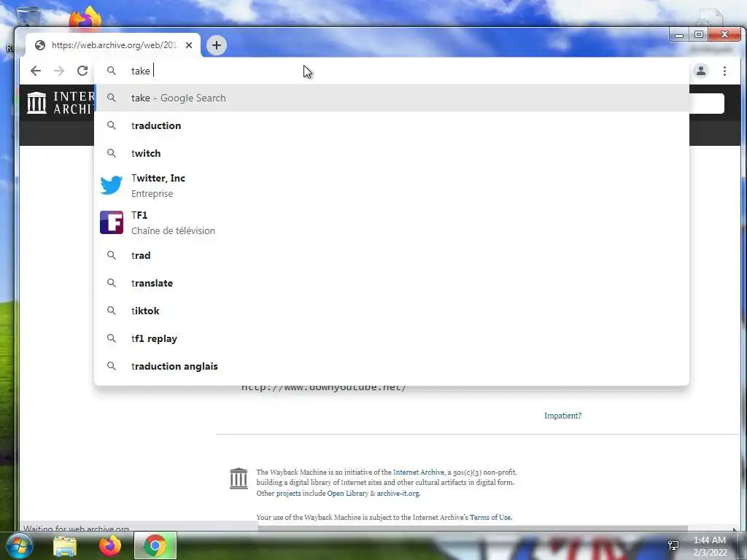Click the horizontal scrollbar of the page
The height and width of the screenshot is (560, 747).
pyautogui.click(x=473, y=528)
